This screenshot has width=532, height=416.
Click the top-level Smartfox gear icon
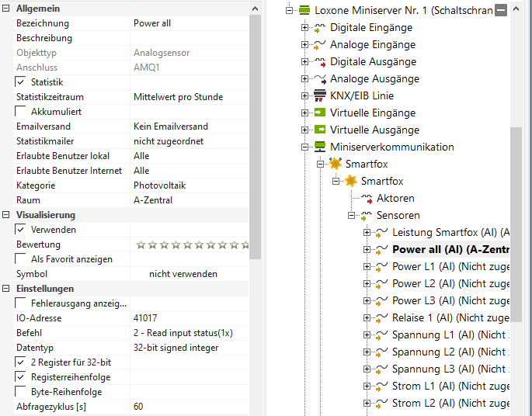point(335,165)
